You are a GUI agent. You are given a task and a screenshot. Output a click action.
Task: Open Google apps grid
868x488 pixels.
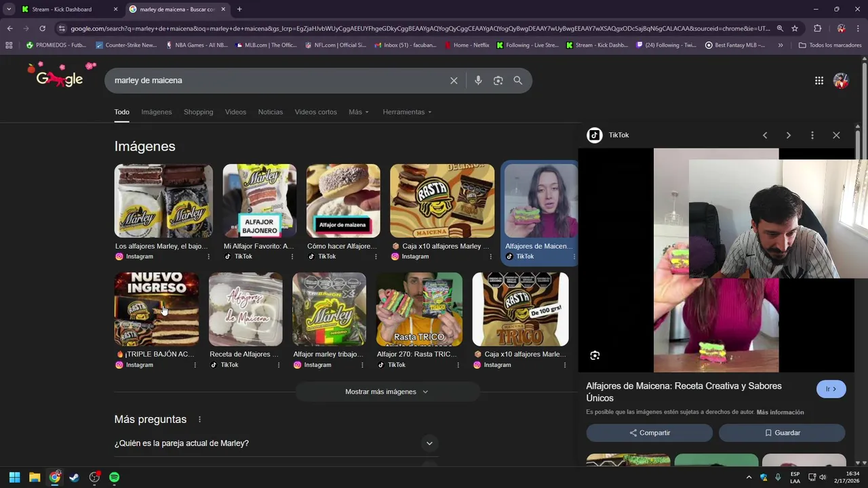(819, 81)
